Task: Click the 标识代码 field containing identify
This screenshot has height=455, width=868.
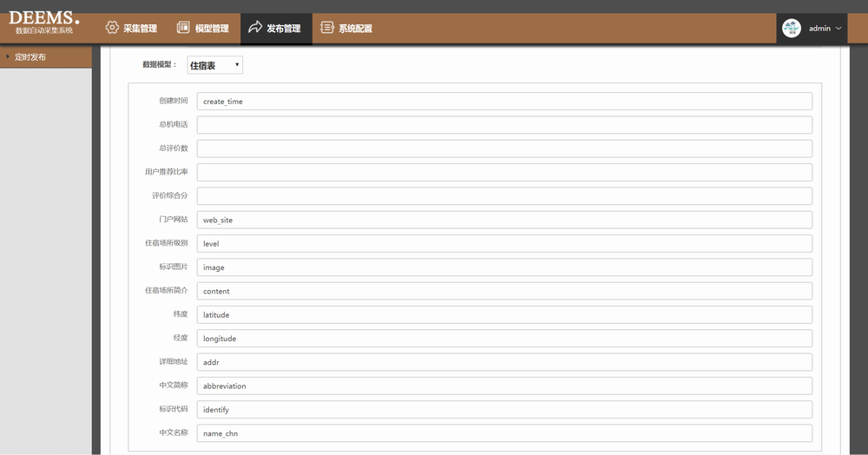Action: (x=504, y=409)
